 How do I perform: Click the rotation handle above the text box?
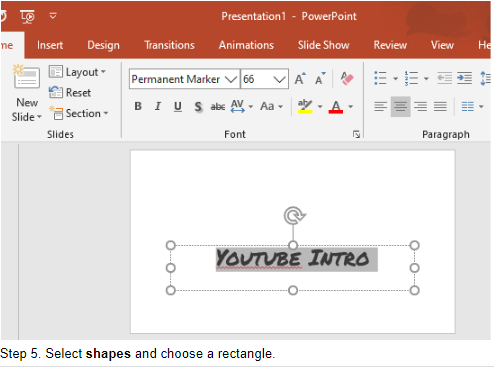coord(294,215)
